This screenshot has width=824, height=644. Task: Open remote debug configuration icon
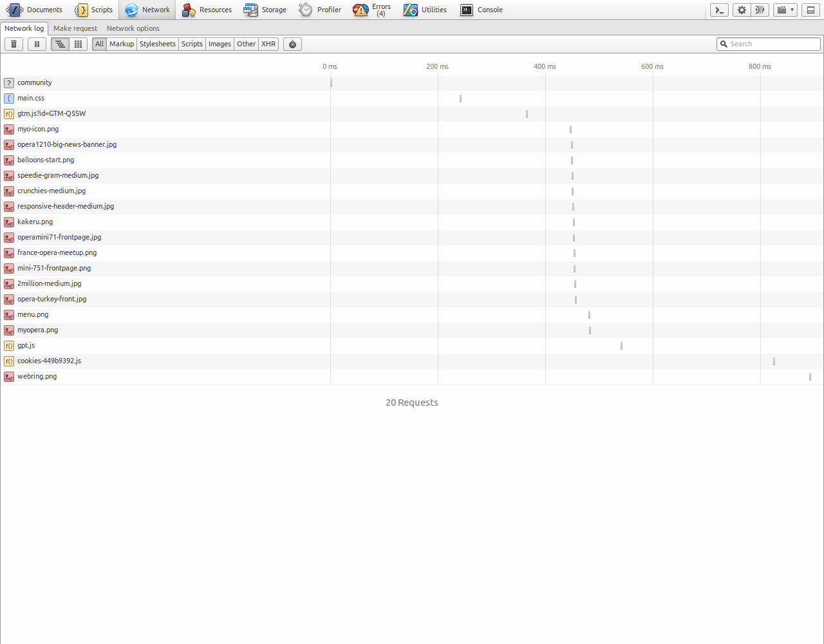[x=760, y=10]
